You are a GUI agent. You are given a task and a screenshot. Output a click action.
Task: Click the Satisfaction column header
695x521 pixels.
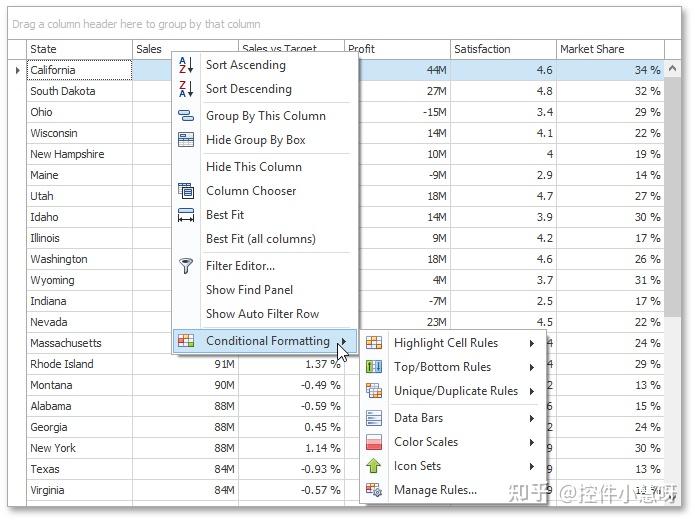pos(503,49)
